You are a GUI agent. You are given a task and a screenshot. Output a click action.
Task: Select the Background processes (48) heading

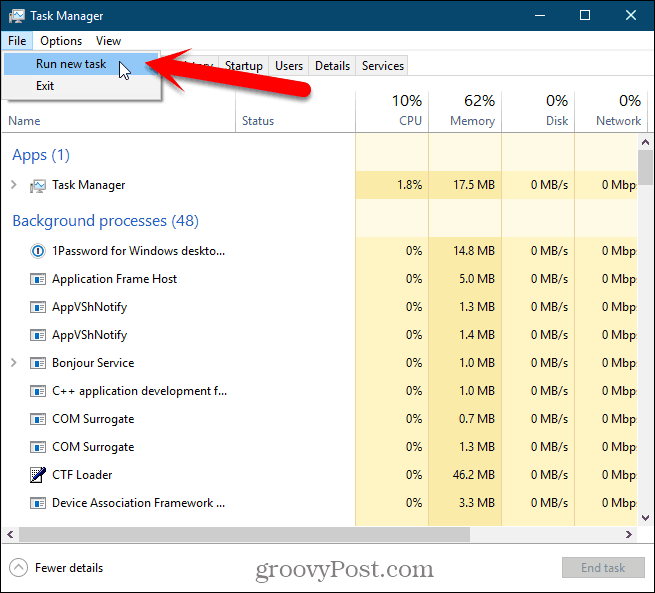tap(105, 220)
